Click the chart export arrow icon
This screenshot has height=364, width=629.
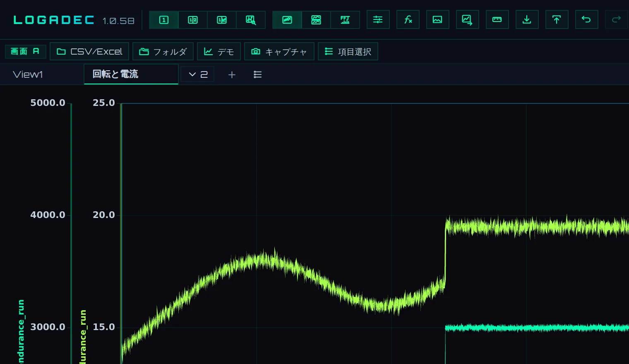pos(467,19)
